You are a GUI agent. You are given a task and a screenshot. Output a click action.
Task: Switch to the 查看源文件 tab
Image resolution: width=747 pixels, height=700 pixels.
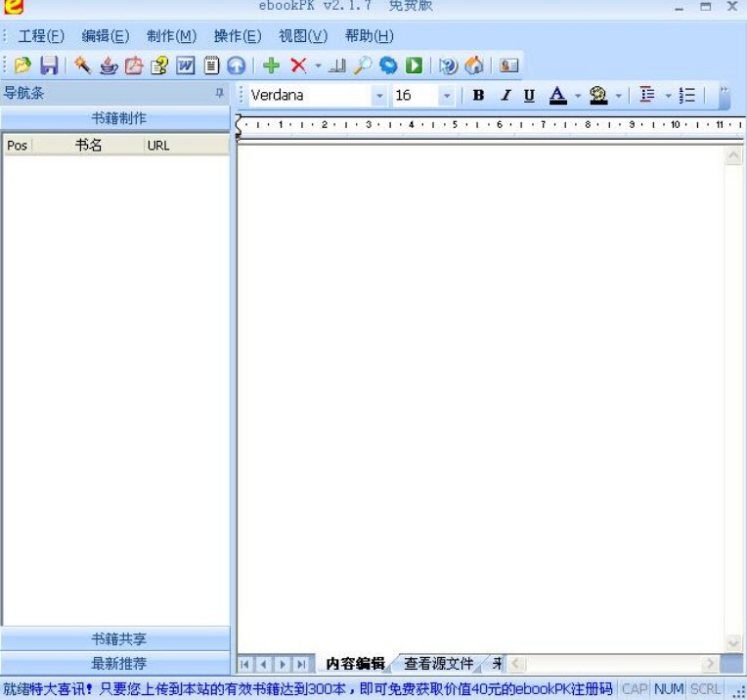pos(438,664)
